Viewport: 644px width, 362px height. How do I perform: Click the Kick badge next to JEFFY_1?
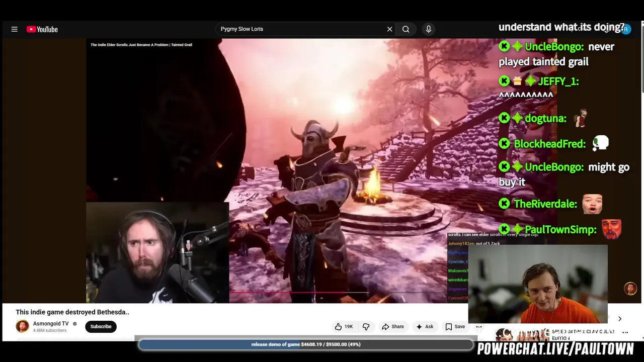(504, 81)
